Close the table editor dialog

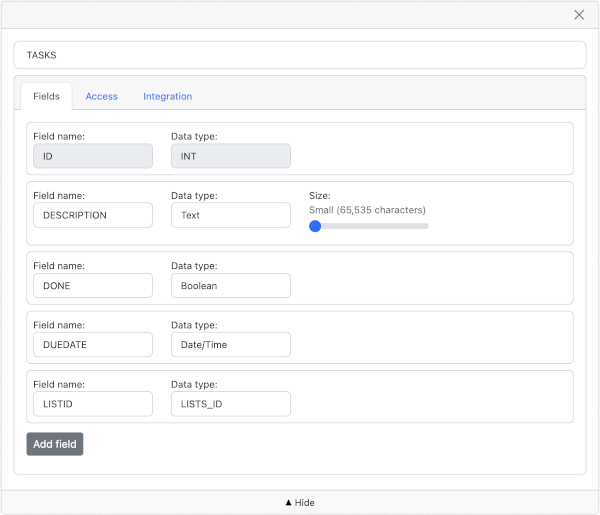click(x=579, y=15)
